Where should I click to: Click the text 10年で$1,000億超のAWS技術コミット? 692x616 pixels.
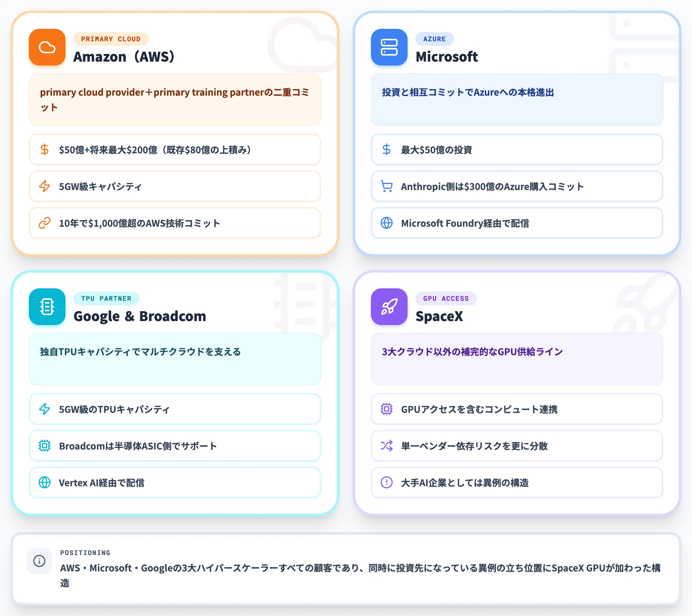pos(140,223)
